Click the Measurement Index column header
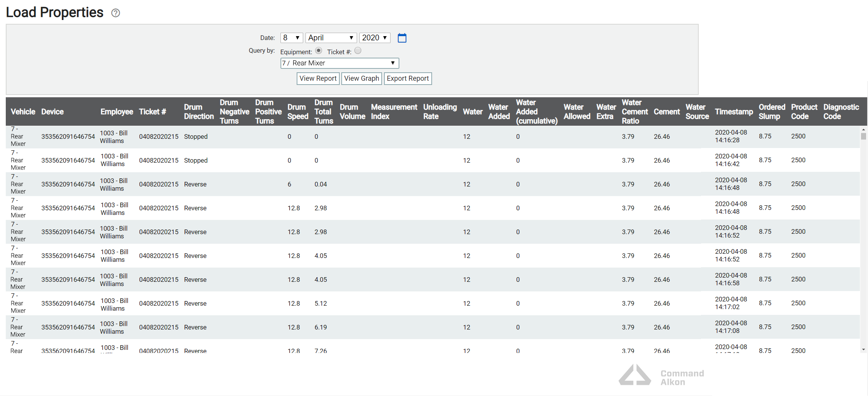Screen dimensions: 868x396 394,111
